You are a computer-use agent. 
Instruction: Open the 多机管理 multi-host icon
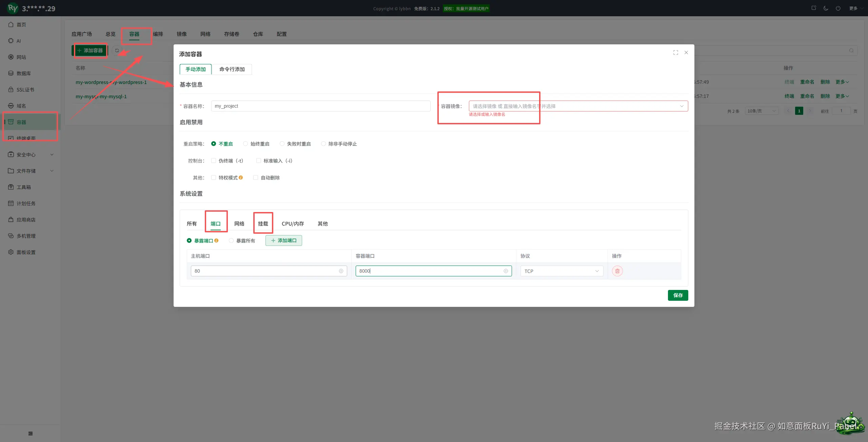(11, 236)
